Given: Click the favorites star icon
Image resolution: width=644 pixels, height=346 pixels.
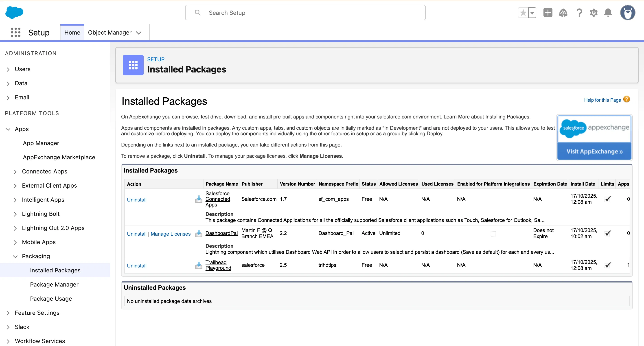Looking at the screenshot, I should click(x=523, y=13).
